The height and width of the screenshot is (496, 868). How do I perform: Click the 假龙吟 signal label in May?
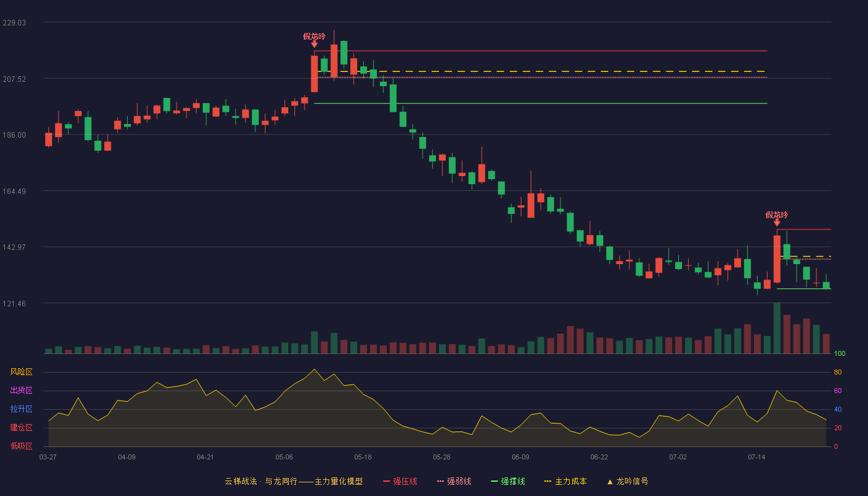[x=314, y=37]
